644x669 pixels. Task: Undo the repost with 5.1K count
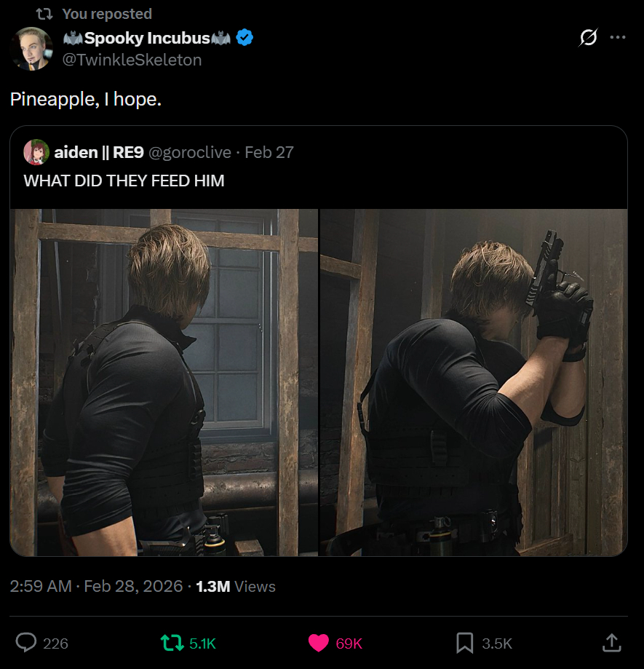[172, 642]
